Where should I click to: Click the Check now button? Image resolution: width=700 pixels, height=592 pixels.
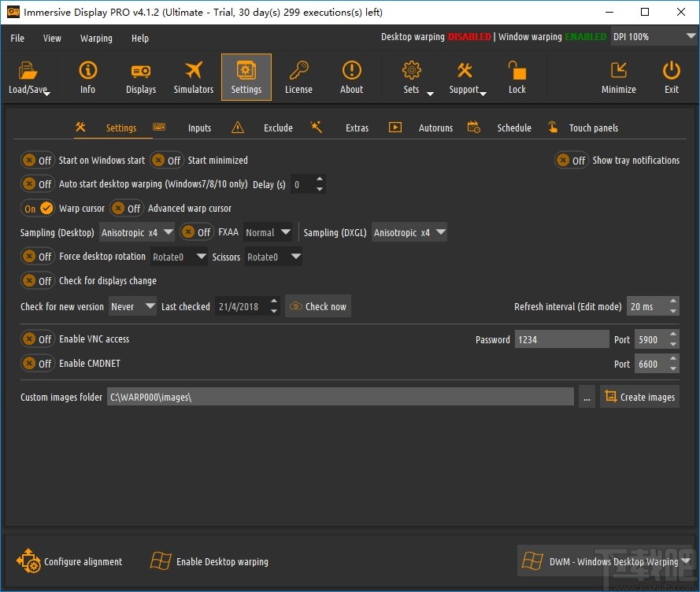[318, 306]
